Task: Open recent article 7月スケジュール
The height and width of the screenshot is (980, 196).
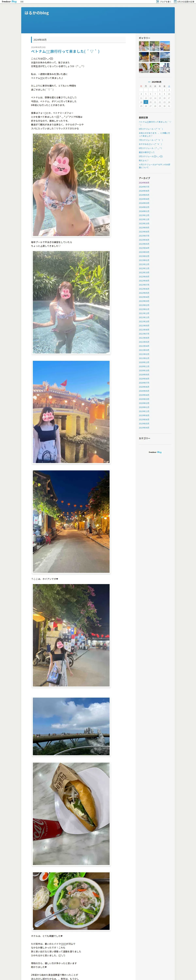Action: coord(151,140)
